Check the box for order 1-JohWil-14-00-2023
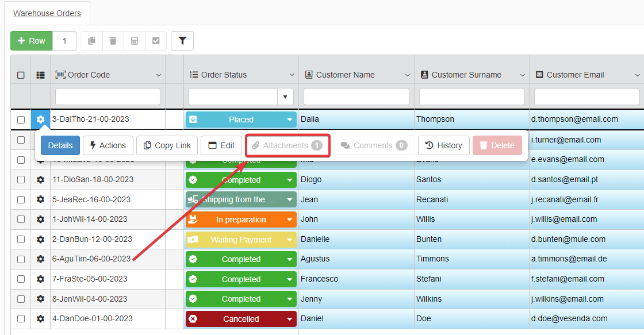This screenshot has height=335, width=644. [21, 220]
